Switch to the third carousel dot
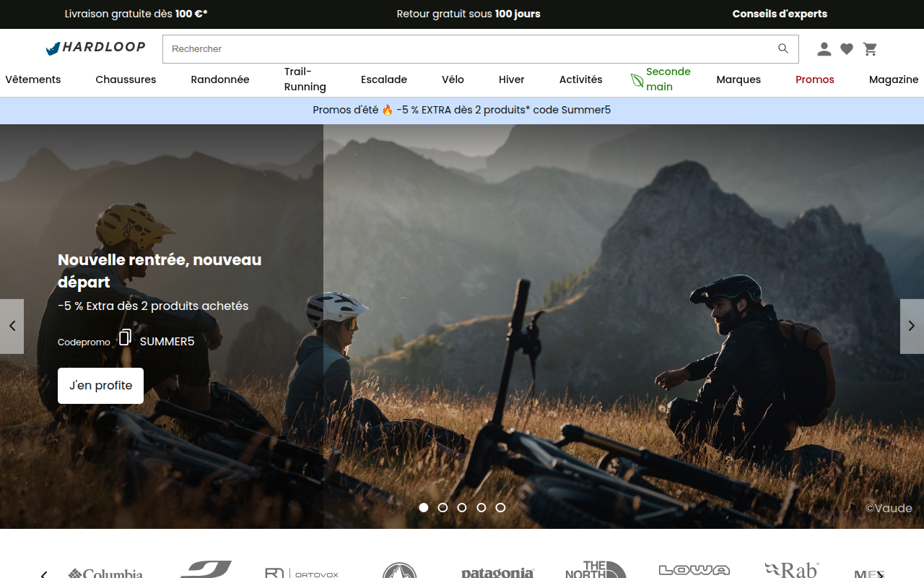The image size is (924, 578). (462, 507)
